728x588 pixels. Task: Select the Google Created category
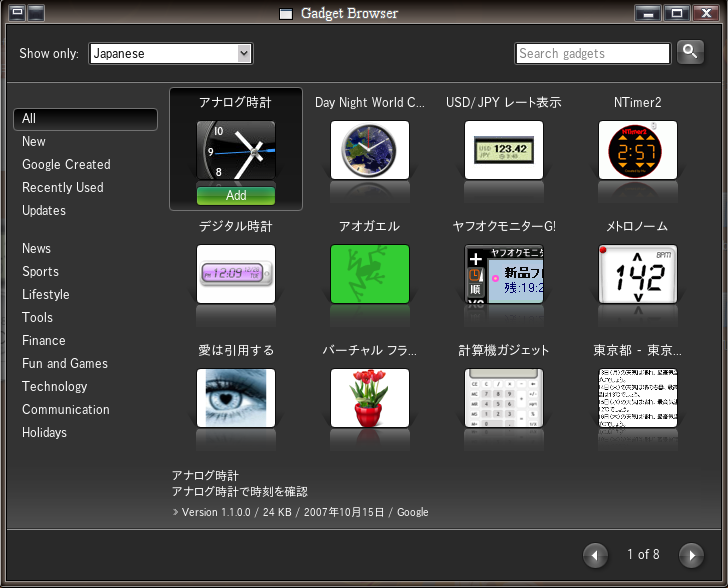click(x=66, y=164)
